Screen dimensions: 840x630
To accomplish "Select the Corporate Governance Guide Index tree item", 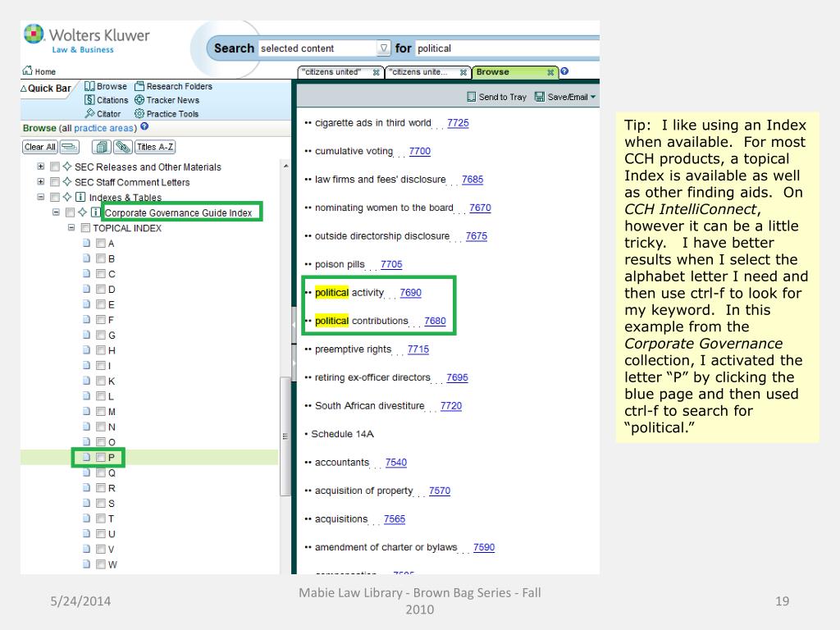I will [178, 212].
